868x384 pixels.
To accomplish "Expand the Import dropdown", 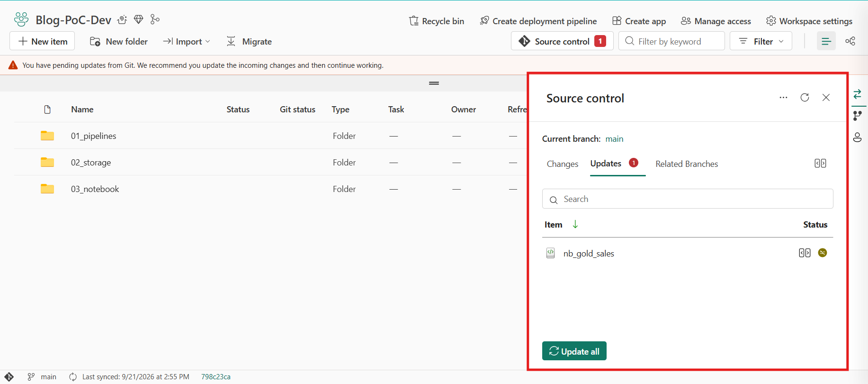I will coord(186,42).
